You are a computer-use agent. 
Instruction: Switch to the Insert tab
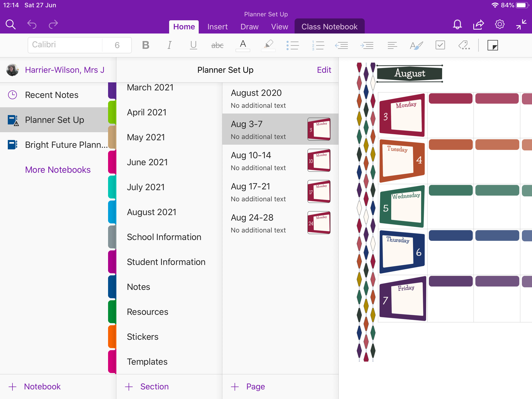[217, 26]
